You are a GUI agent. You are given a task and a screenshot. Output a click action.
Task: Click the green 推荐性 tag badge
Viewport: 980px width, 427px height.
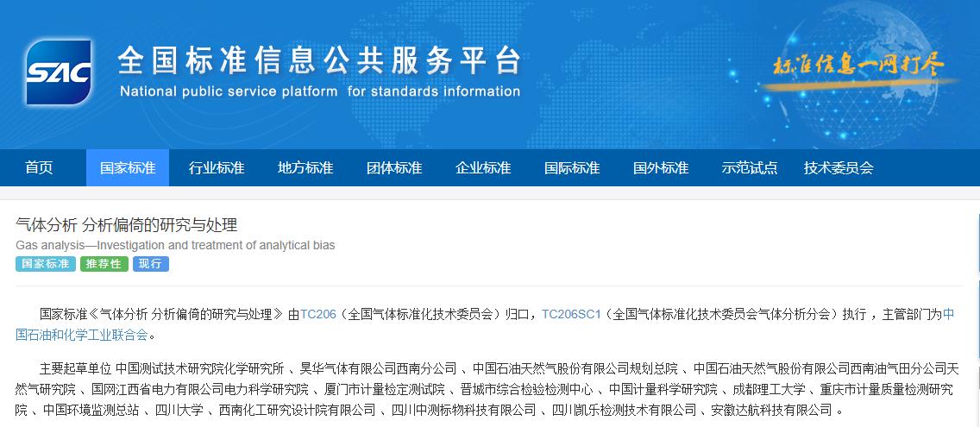tap(104, 264)
